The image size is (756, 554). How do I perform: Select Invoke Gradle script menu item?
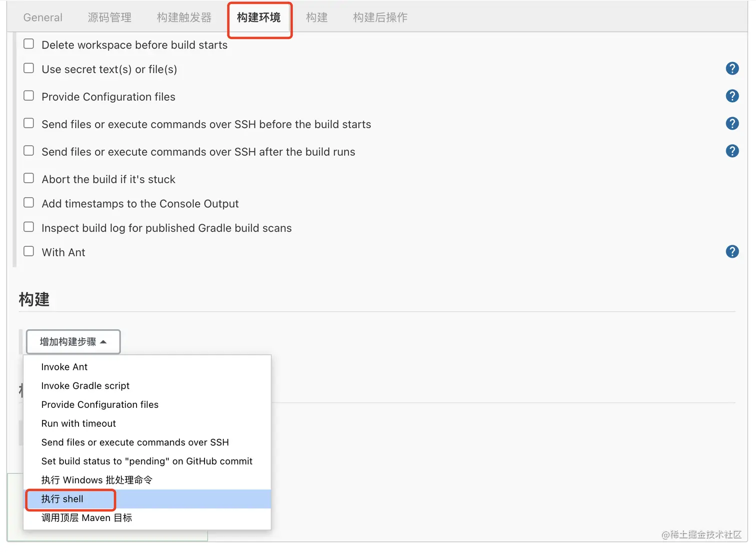pyautogui.click(x=147, y=386)
